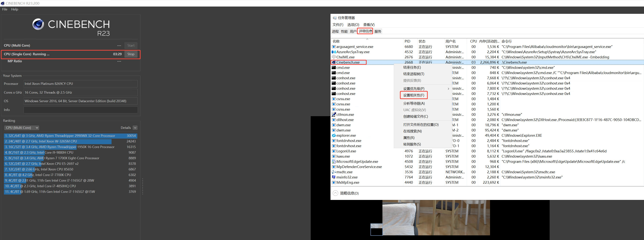The width and height of the screenshot is (644, 240).
Task: Sort the process list by the CPU column header
Action: pos(473,41)
